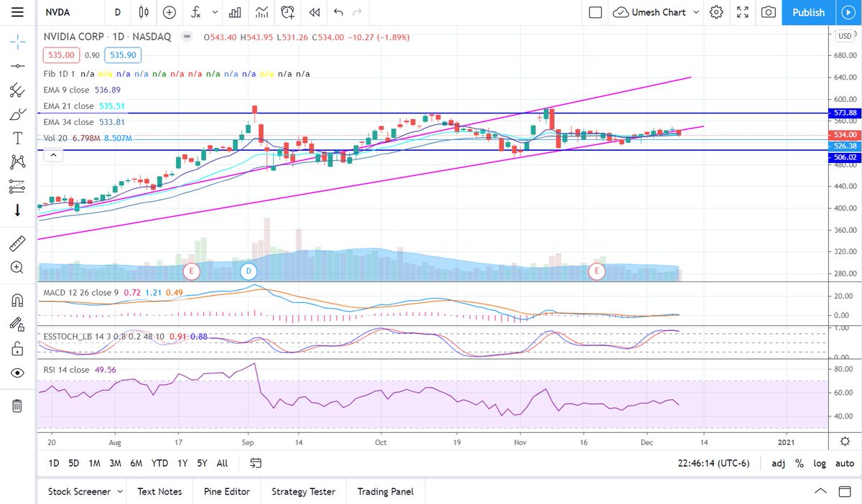862x504 pixels.
Task: Open indicators and strategies menu
Action: (198, 12)
